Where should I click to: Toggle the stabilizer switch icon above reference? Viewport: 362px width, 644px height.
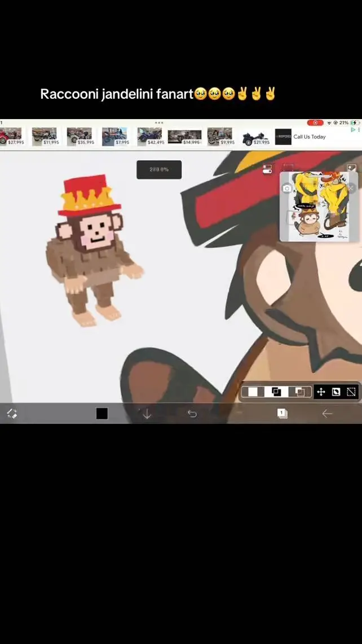coord(267,169)
